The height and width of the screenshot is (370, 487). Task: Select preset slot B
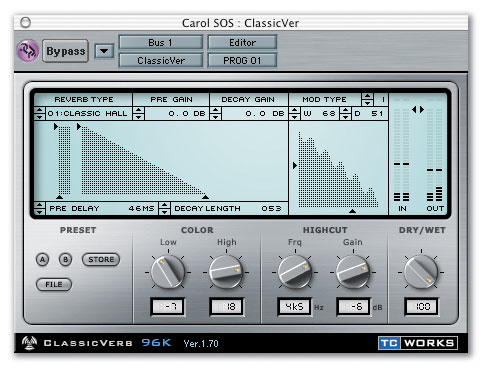coord(65,259)
